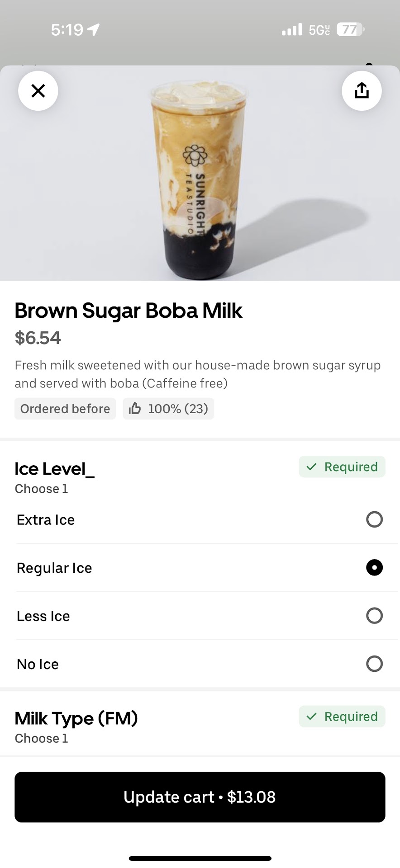Tap the Brown Sugar Boba Milk title
Viewport: 400px width, 868px height.
point(129,311)
